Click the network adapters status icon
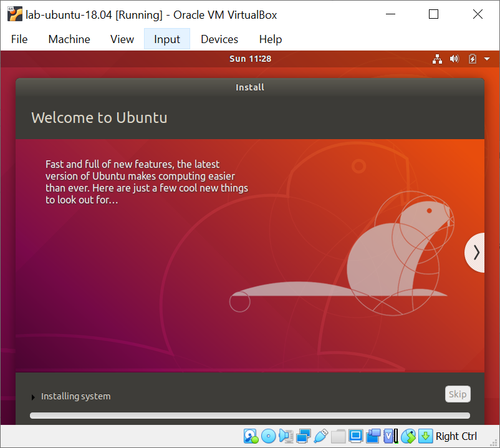Image resolution: width=500 pixels, height=448 pixels. point(303,436)
